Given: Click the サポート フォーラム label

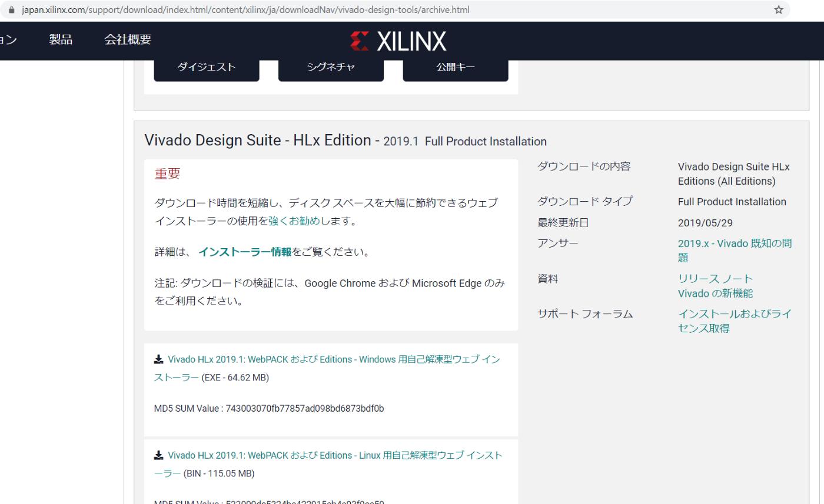Looking at the screenshot, I should coord(585,314).
